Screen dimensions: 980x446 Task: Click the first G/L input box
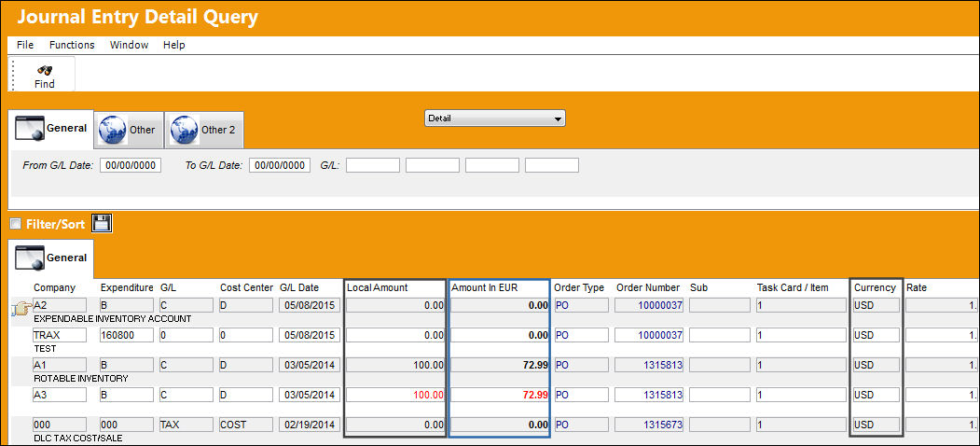click(372, 165)
